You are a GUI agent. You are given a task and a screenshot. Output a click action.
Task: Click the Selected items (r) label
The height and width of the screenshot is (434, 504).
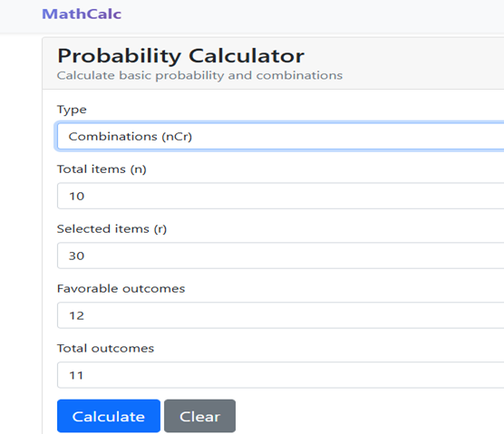pos(111,229)
